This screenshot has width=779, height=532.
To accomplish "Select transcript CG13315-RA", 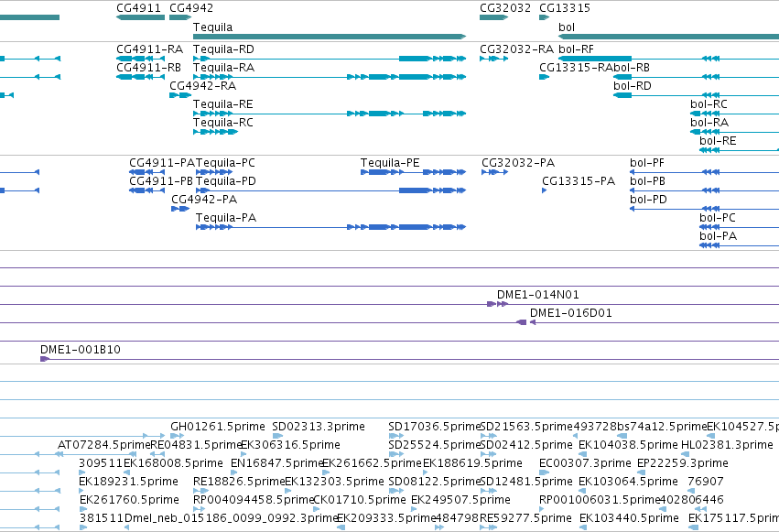I will [x=544, y=77].
